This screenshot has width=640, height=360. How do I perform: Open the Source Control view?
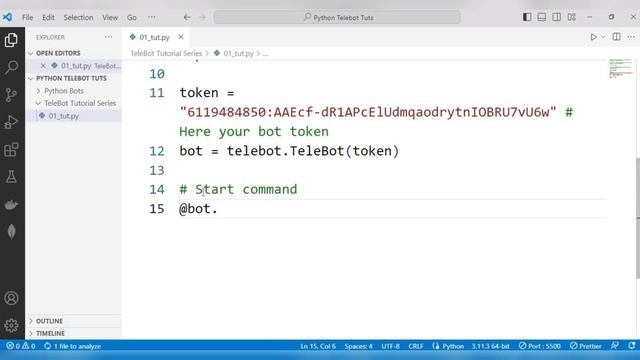pos(11,95)
